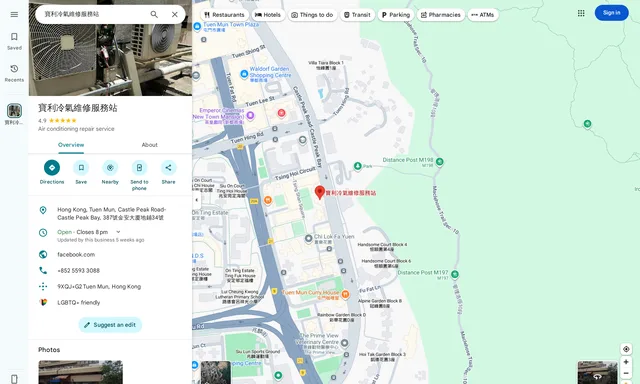Click the search magnifier icon
This screenshot has height=384, width=640.
[154, 14]
